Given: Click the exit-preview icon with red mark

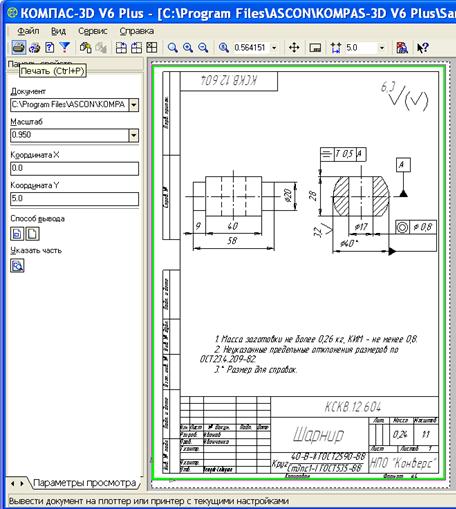Looking at the screenshot, I should (402, 48).
